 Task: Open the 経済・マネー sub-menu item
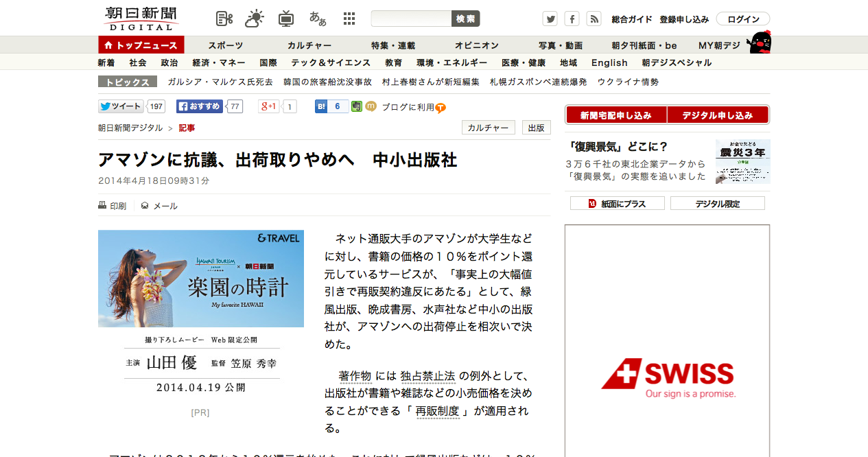pos(219,62)
